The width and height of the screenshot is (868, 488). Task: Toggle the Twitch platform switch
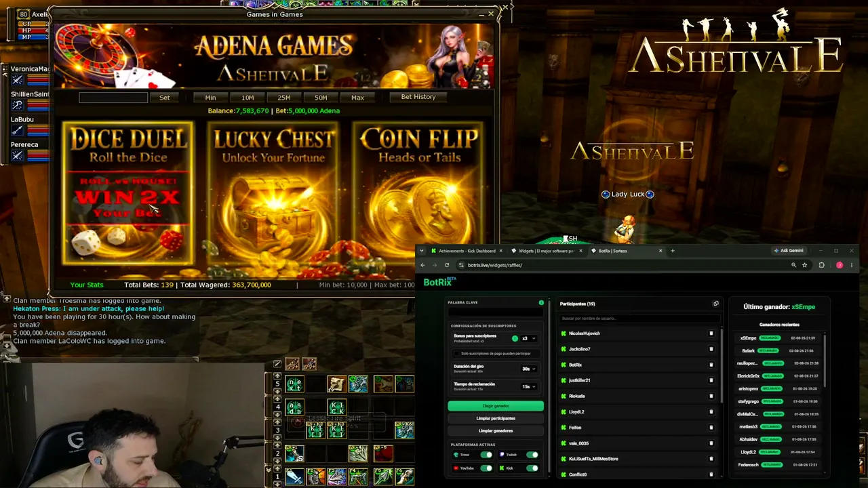tap(532, 455)
